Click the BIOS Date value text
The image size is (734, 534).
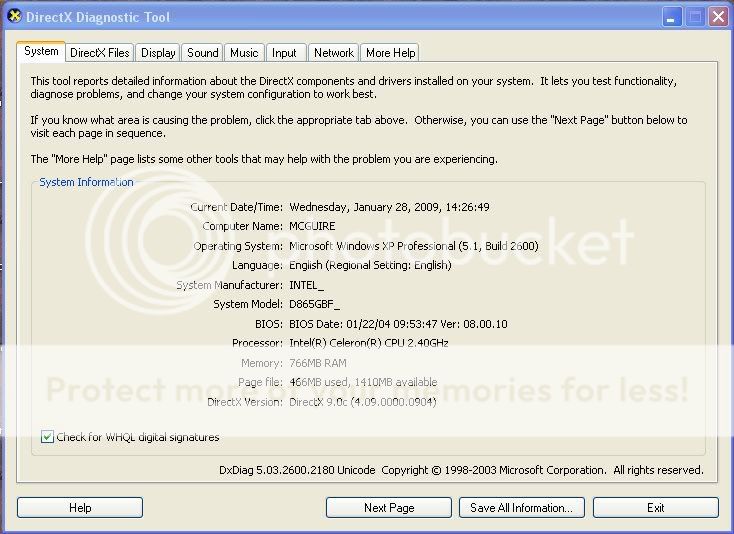coord(398,324)
